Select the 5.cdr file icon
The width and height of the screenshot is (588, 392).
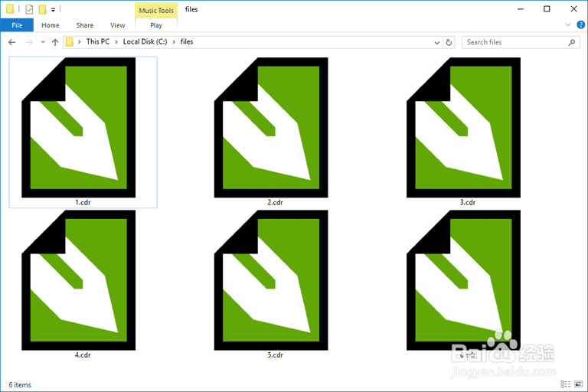[271, 280]
